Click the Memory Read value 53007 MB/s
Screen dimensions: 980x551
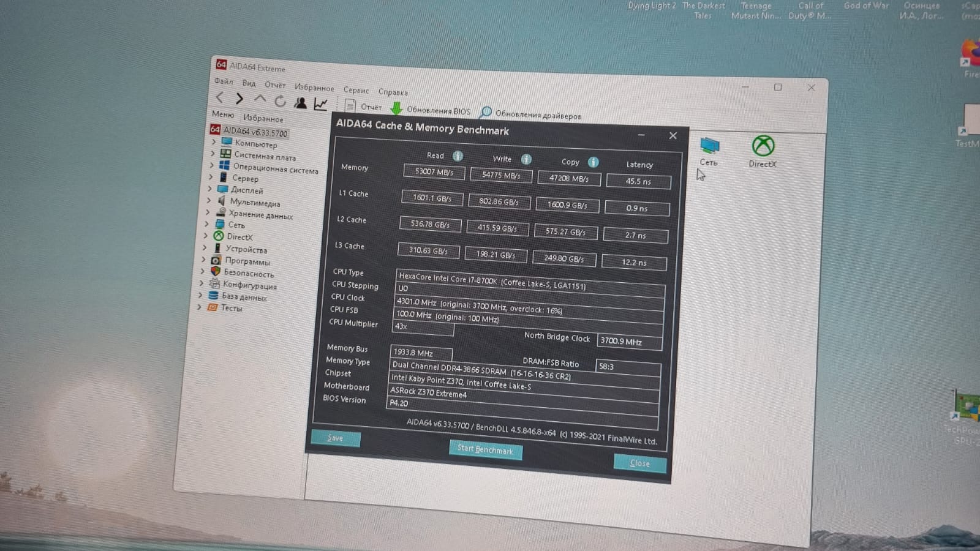[434, 172]
